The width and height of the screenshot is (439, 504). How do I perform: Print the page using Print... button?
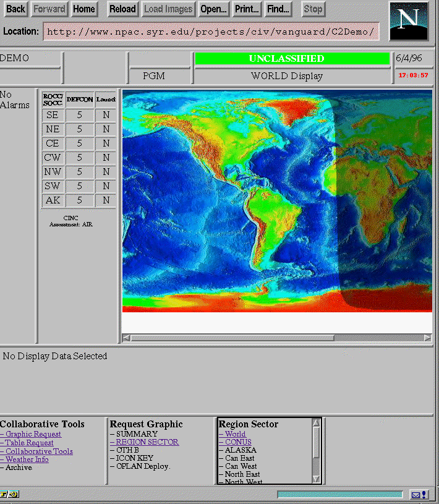pyautogui.click(x=246, y=9)
